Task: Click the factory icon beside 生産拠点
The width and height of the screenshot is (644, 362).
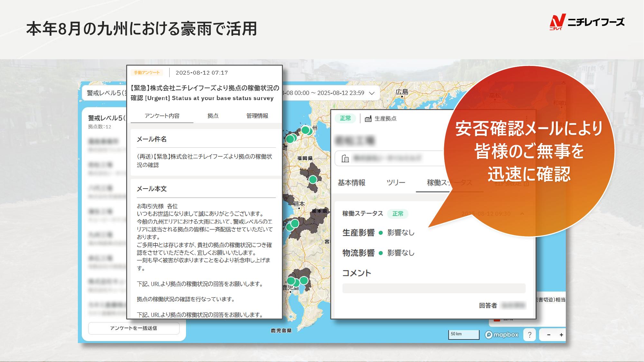Action: pyautogui.click(x=368, y=119)
